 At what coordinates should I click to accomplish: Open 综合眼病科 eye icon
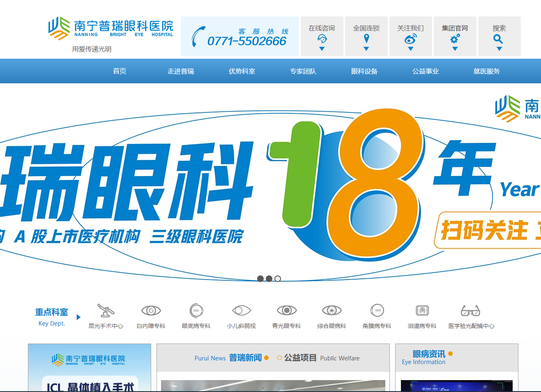[332, 310]
